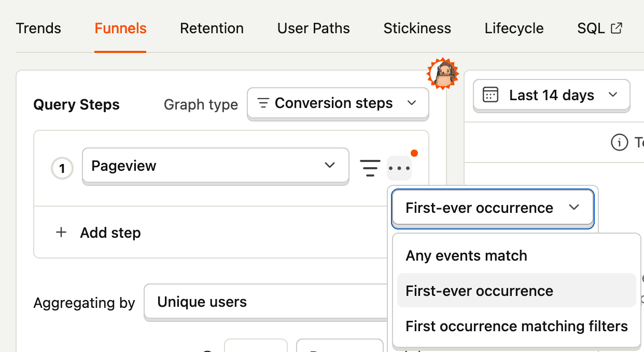Switch to the Lifecycle tab
Image resolution: width=644 pixels, height=352 pixels.
[514, 28]
